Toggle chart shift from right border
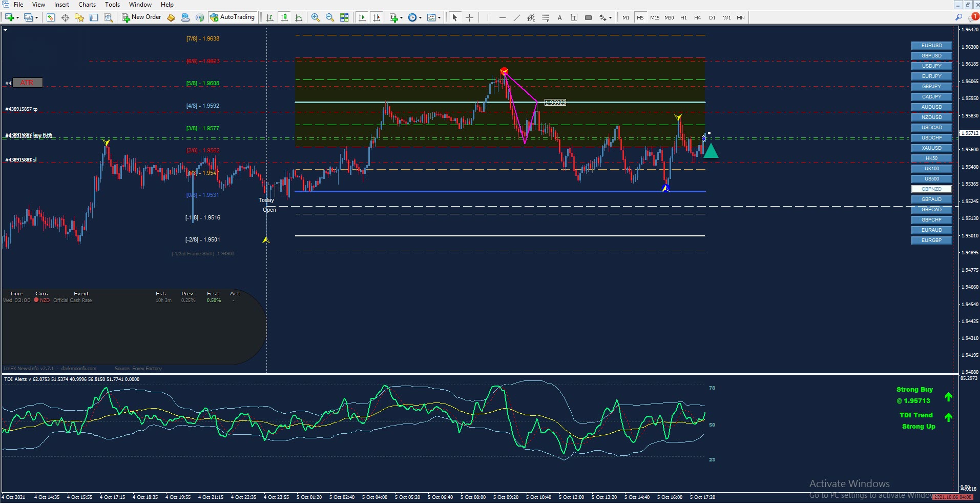 377,17
